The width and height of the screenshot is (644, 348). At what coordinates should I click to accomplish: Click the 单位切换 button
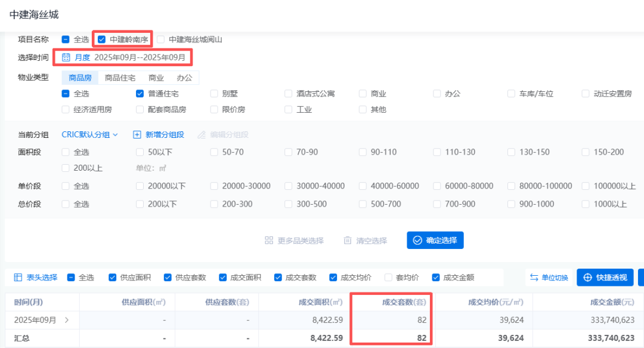pyautogui.click(x=549, y=278)
